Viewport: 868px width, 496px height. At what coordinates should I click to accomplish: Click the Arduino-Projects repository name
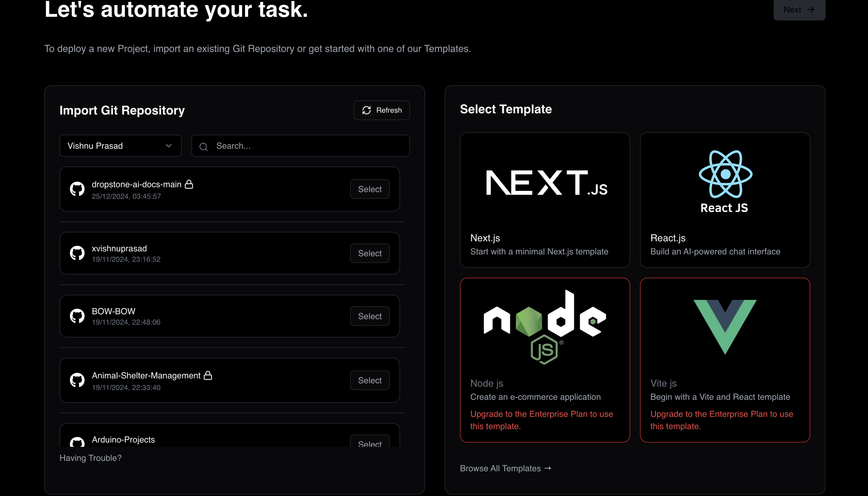[x=123, y=439]
